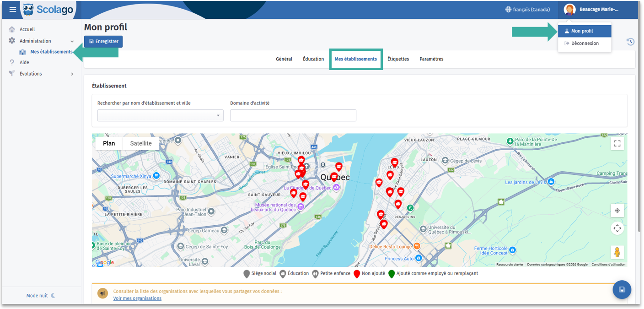Image resolution: width=644 pixels, height=309 pixels.
Task: Click the Musée national des beaux-arts marker
Action: [x=301, y=207]
